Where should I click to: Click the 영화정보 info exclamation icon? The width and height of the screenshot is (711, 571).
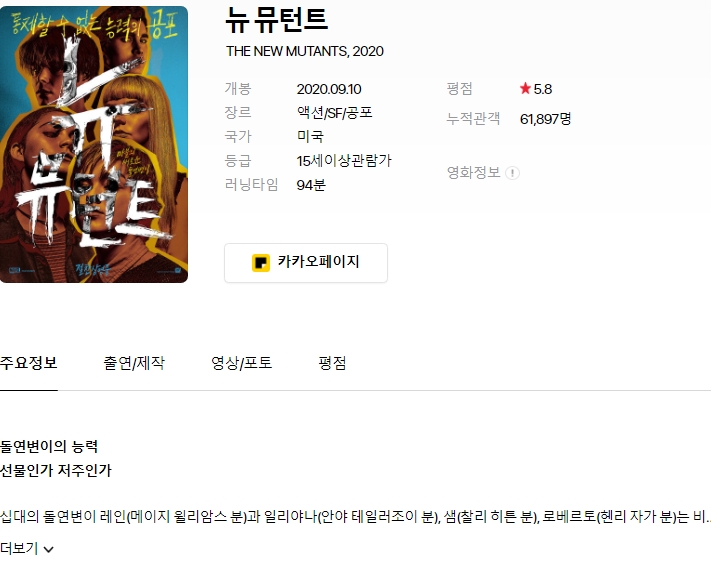[512, 173]
